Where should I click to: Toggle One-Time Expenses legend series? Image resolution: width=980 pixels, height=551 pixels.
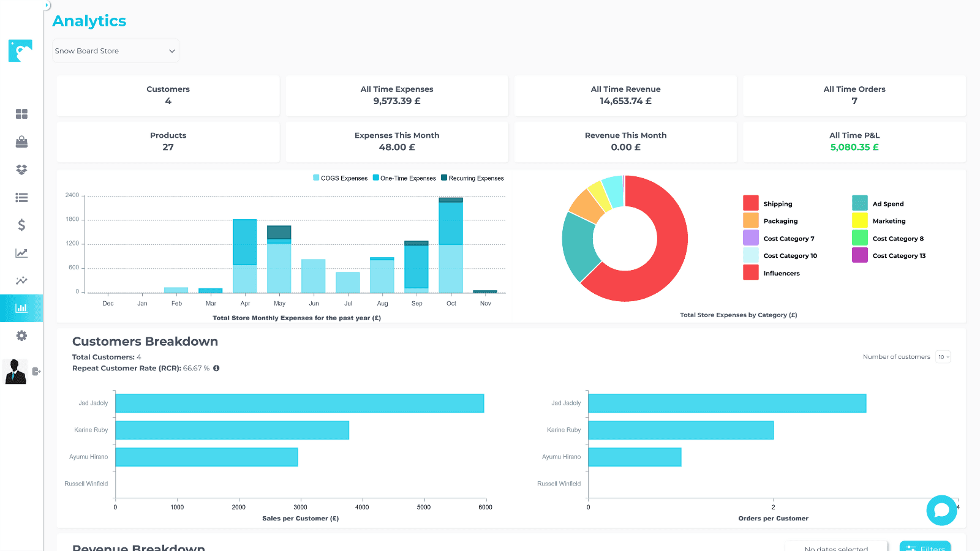404,178
